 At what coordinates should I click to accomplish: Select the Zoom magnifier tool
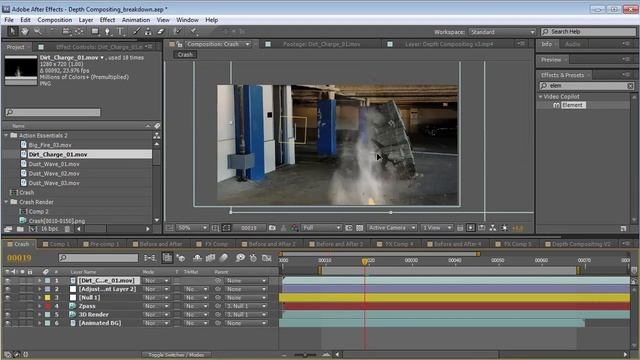[x=38, y=31]
